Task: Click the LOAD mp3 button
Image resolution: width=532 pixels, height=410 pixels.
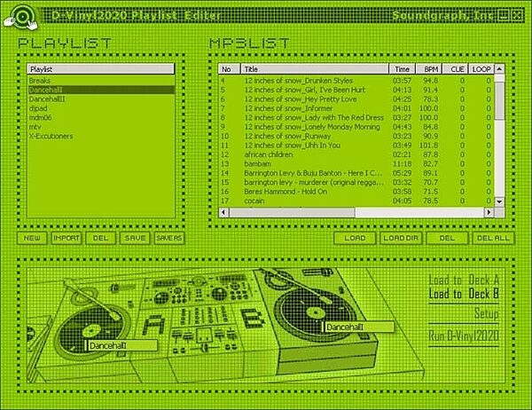Action: (355, 238)
